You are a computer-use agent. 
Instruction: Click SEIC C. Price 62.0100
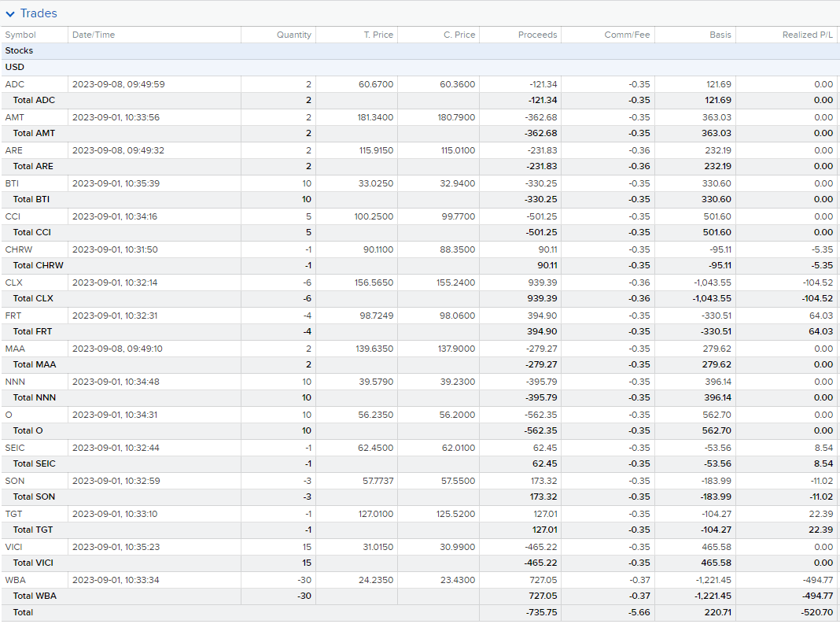pyautogui.click(x=458, y=449)
